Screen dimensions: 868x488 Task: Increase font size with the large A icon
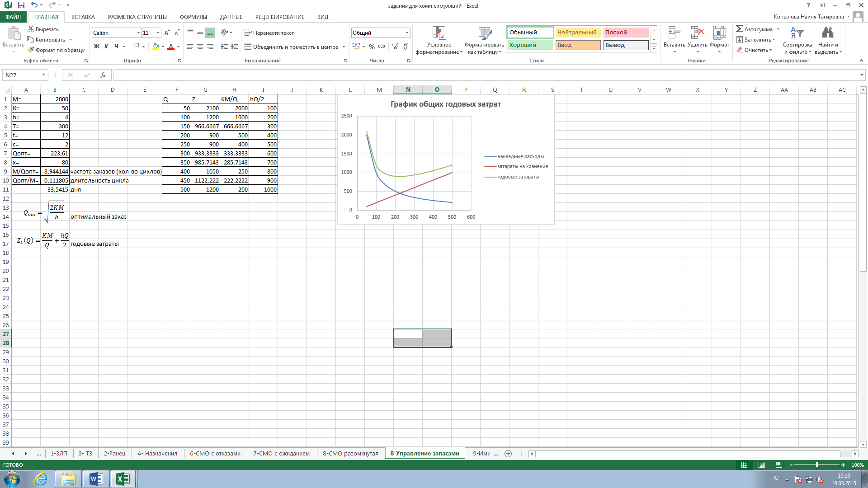167,33
